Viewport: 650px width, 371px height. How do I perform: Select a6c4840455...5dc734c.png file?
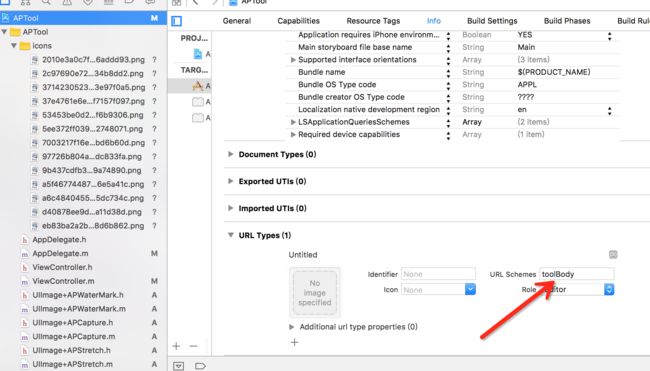click(93, 198)
